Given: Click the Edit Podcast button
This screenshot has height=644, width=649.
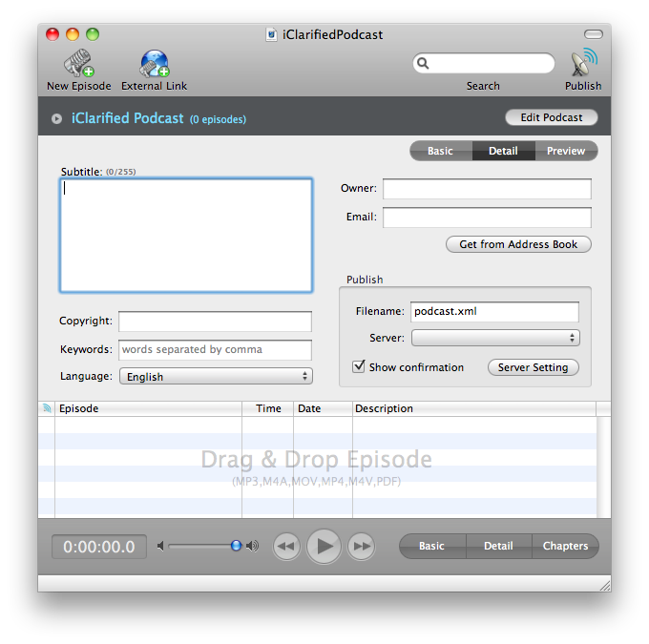Looking at the screenshot, I should click(x=551, y=117).
